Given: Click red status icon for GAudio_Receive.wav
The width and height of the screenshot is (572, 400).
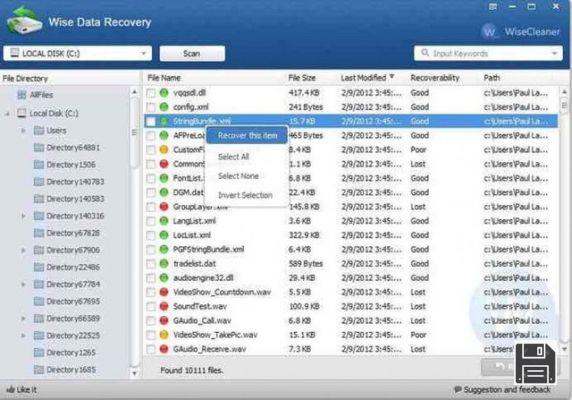Looking at the screenshot, I should click(x=164, y=349).
